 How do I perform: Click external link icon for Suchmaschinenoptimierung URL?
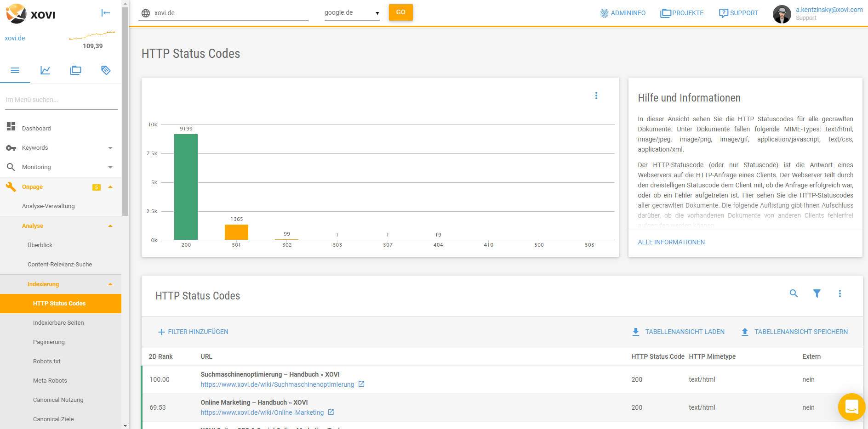(361, 384)
